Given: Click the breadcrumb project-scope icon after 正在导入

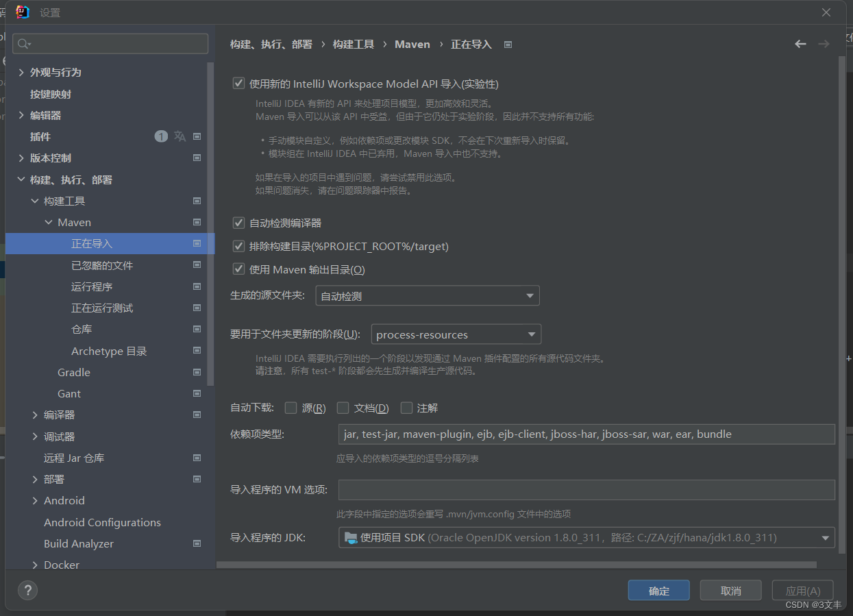Looking at the screenshot, I should click(508, 45).
